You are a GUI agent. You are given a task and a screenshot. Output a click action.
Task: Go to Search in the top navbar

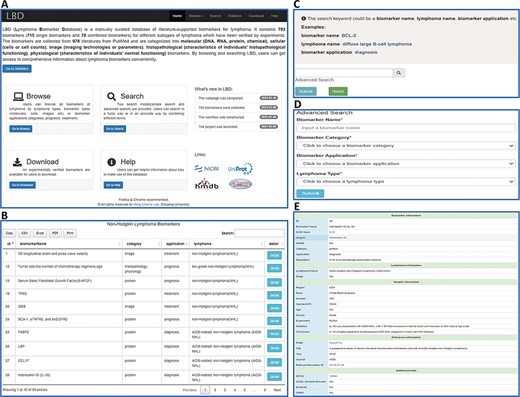click(215, 16)
